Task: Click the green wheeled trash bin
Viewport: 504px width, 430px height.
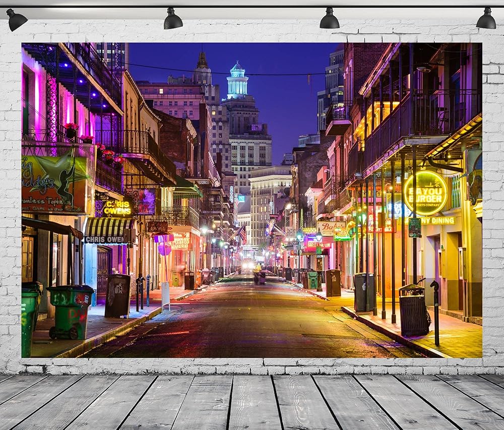Action: click(70, 311)
